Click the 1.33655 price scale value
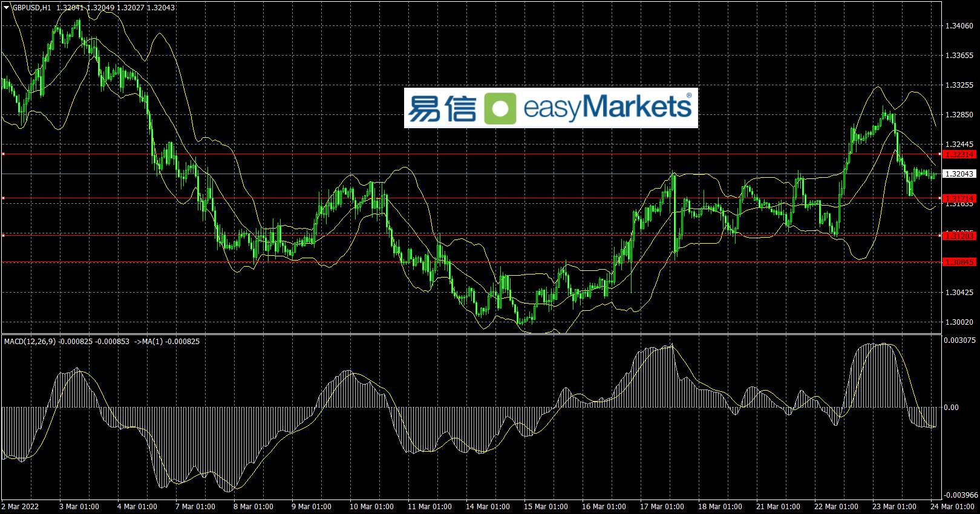Viewport: 980px width, 514px height. [959, 56]
